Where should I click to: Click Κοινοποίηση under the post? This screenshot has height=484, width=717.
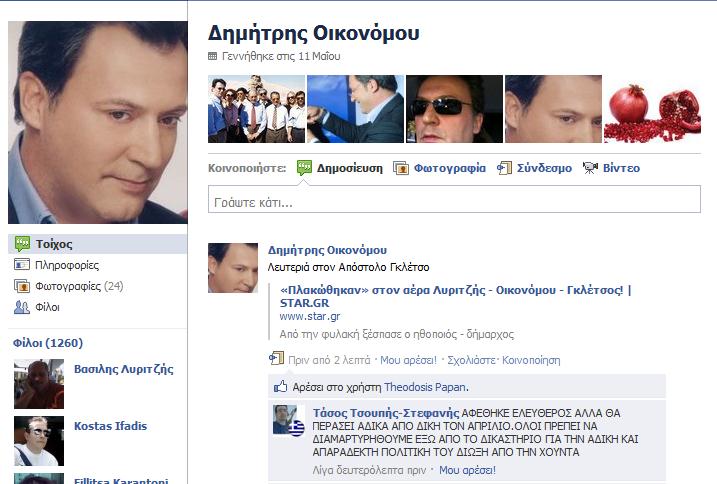531,360
